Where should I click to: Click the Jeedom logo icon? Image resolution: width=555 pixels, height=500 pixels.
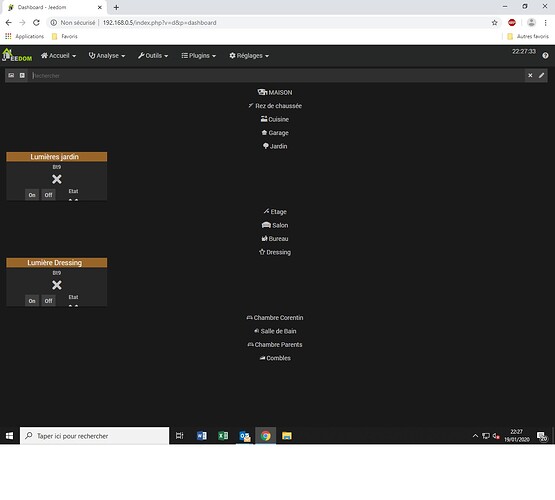pyautogui.click(x=17, y=56)
